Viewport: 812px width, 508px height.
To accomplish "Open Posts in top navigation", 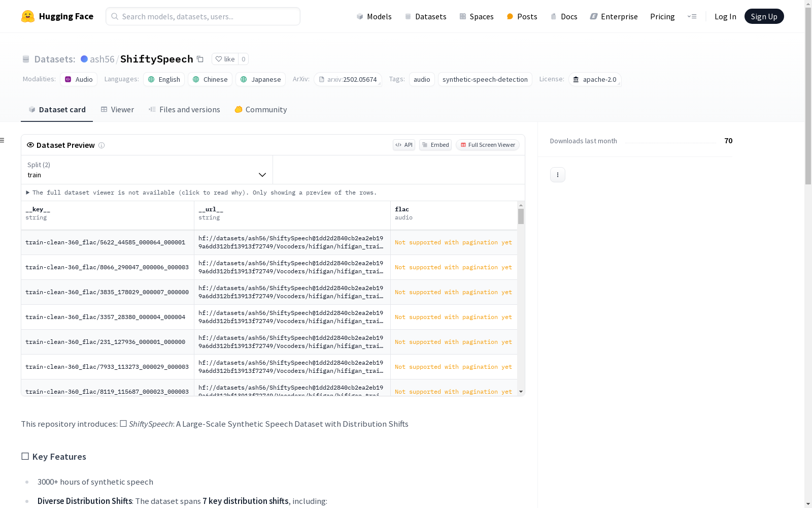I will click(522, 16).
